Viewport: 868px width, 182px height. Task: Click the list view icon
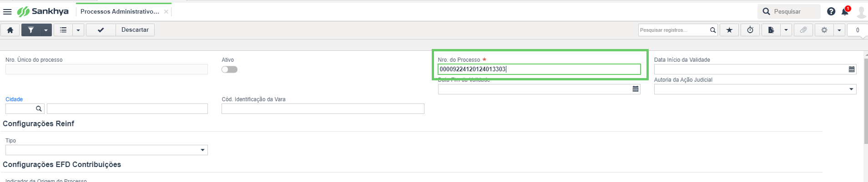pyautogui.click(x=63, y=30)
